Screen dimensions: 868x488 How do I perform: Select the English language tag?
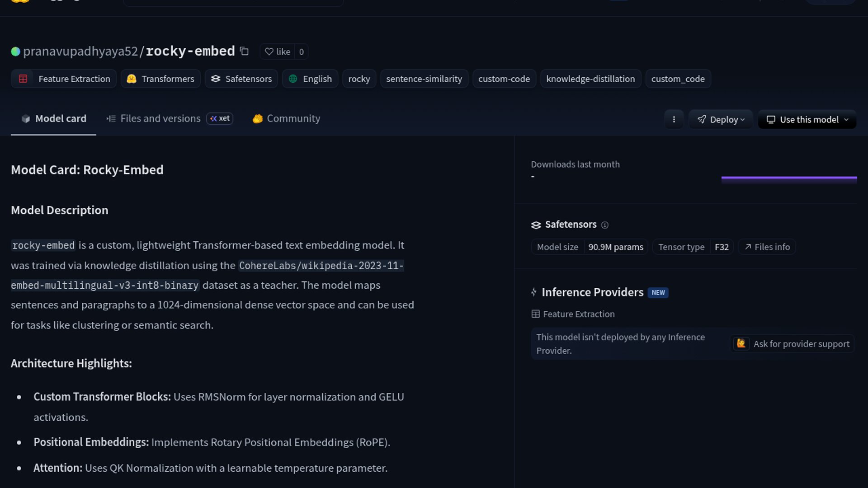tap(310, 79)
